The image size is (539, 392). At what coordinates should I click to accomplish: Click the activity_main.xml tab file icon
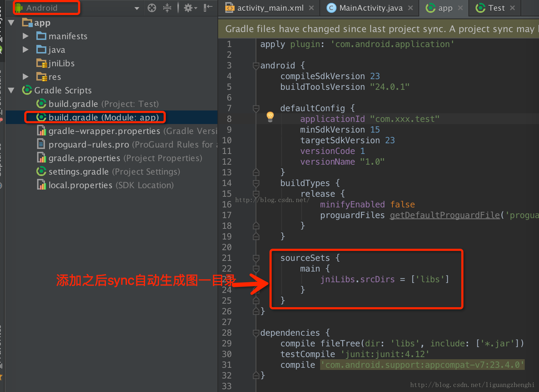pyautogui.click(x=230, y=8)
